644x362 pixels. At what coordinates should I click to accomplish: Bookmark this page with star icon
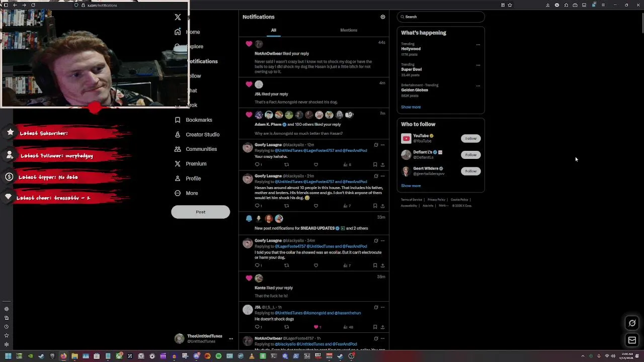(x=510, y=5)
